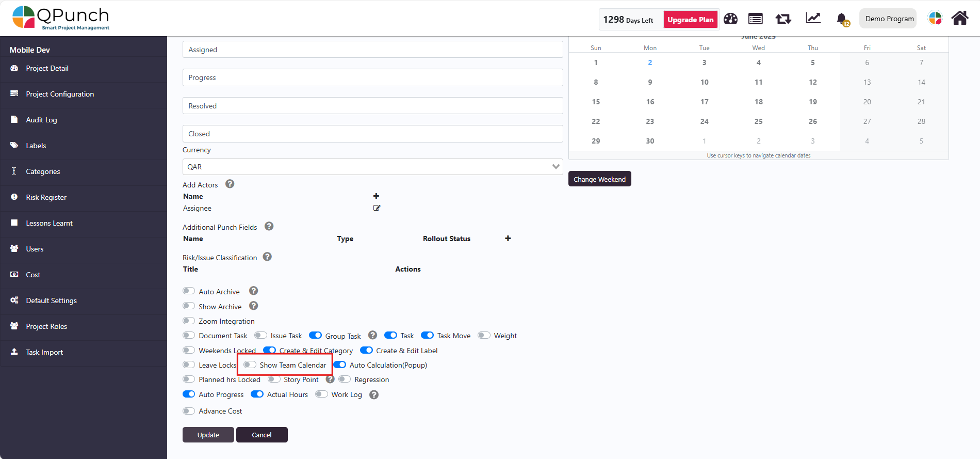Select June 2 in the calendar
The height and width of the screenshot is (459, 980).
pyautogui.click(x=650, y=62)
